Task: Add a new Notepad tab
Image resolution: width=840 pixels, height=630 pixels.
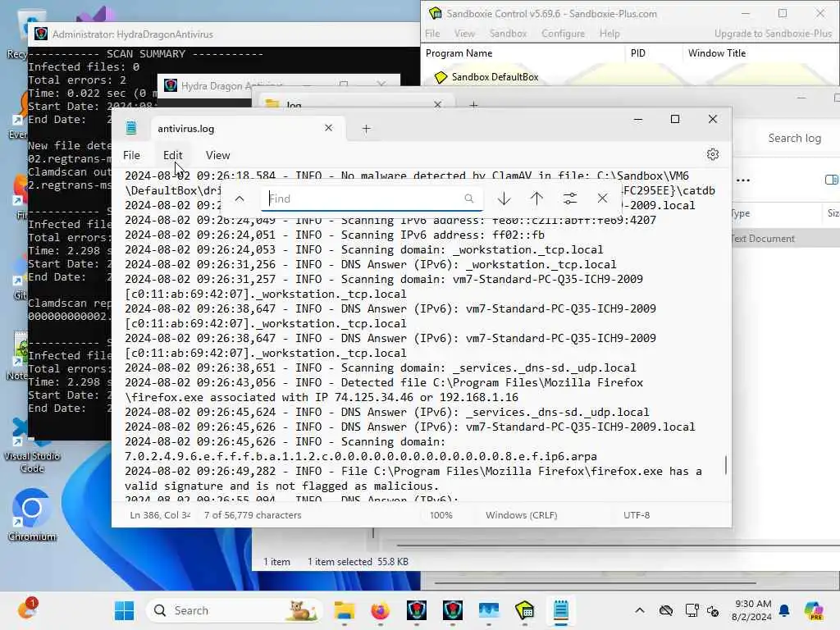Action: (366, 129)
